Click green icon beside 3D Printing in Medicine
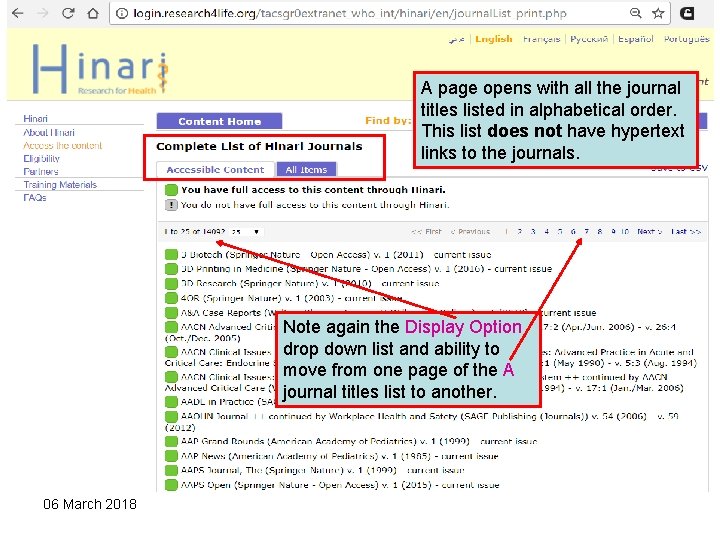The height and width of the screenshot is (540, 720). [171, 269]
